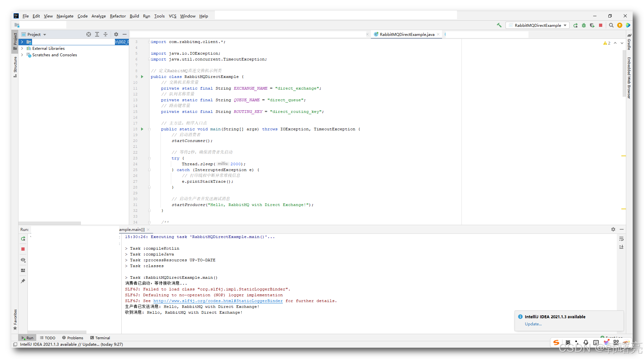
Task: Open Project panel settings gear
Action: [x=116, y=34]
